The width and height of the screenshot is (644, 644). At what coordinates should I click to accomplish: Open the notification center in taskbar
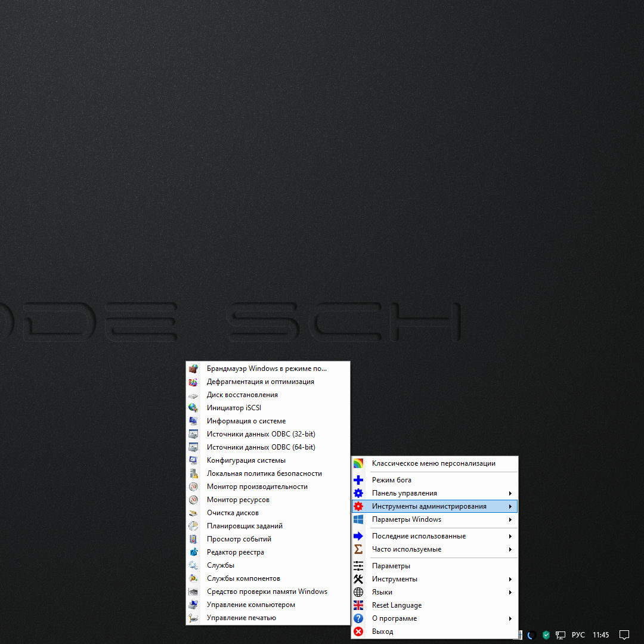point(624,635)
